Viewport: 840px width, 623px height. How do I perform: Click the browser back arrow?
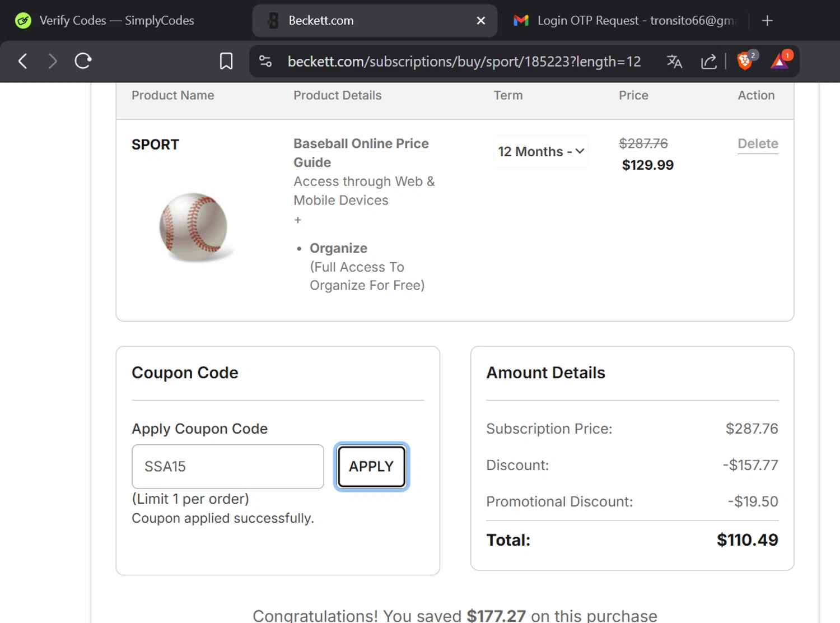(23, 61)
